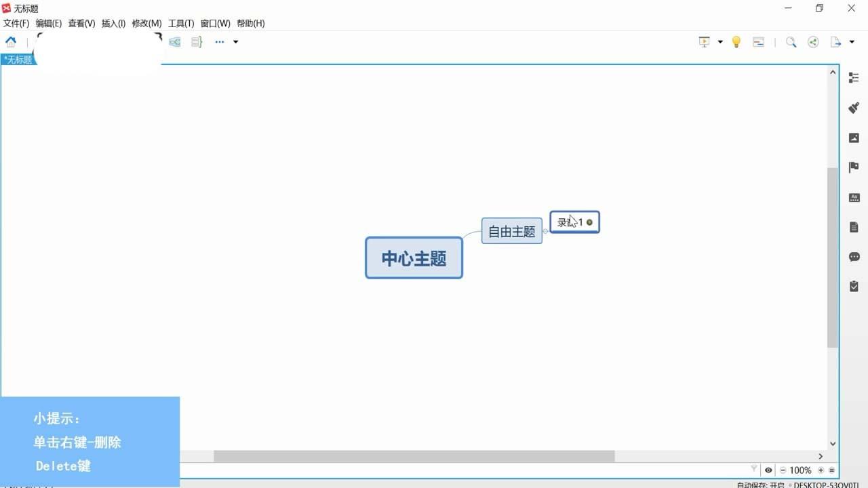Click the home icon above the canvas

coord(10,41)
